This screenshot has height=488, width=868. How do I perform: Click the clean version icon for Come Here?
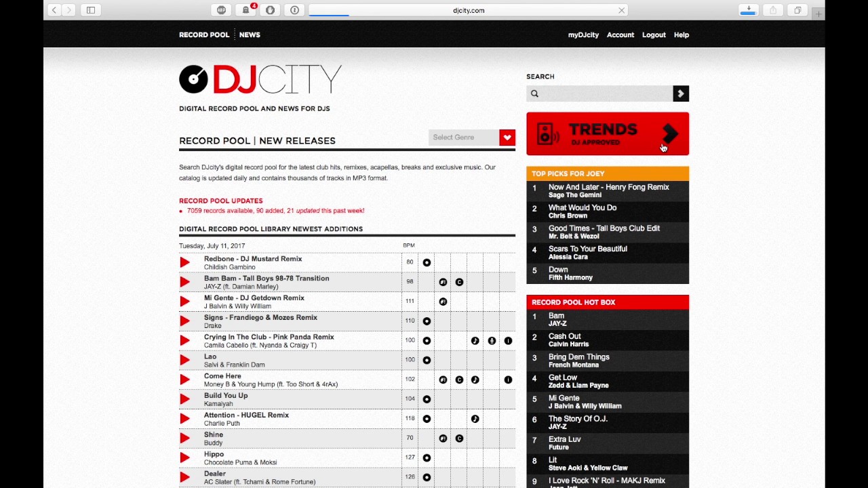click(x=459, y=380)
